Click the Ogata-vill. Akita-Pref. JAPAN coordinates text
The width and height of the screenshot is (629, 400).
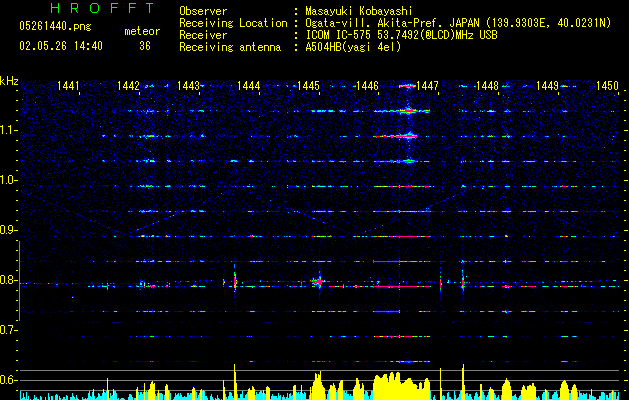point(458,23)
